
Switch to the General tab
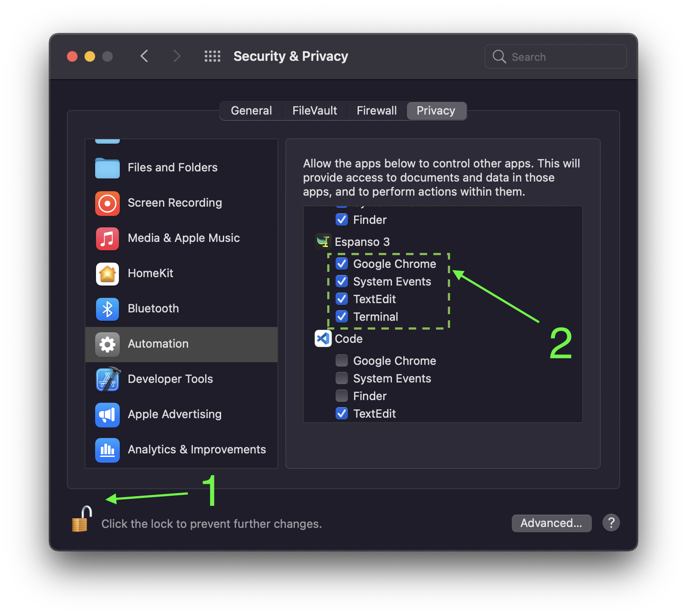point(251,111)
